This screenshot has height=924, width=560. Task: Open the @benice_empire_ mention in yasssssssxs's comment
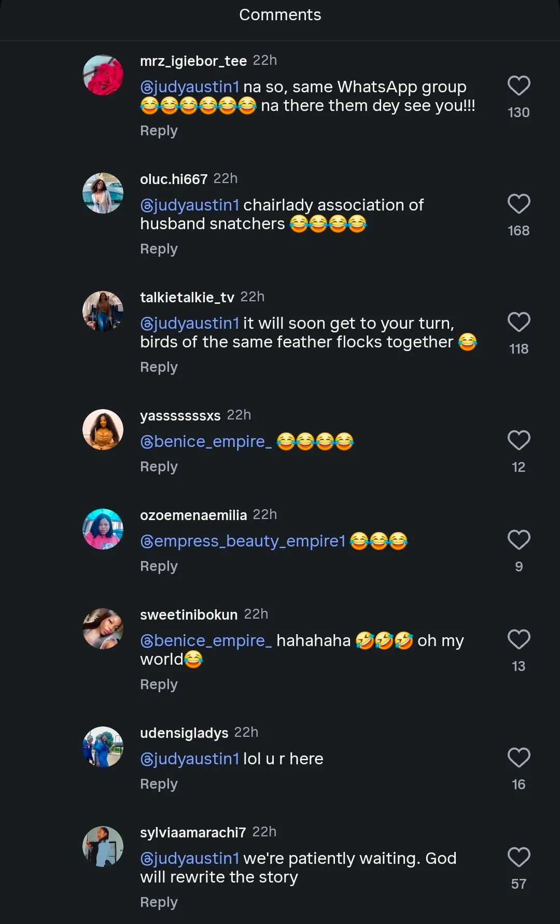pos(206,441)
